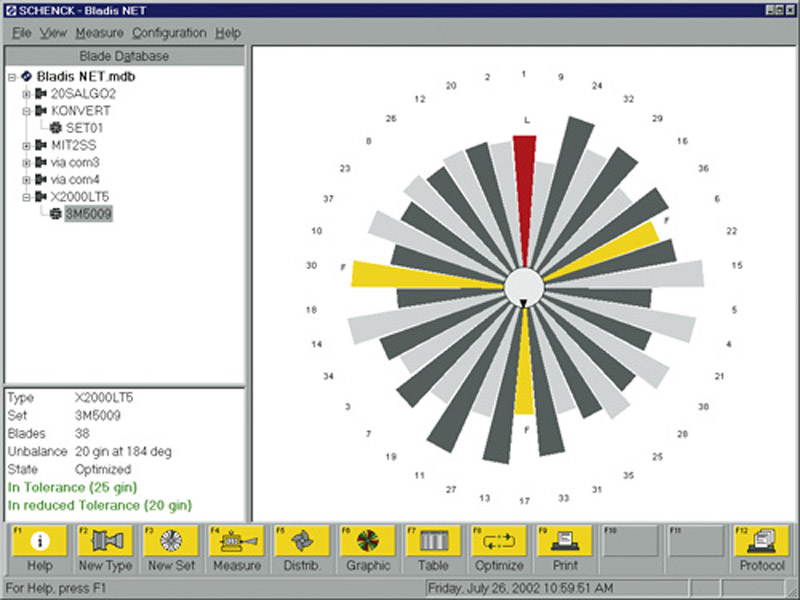This screenshot has height=600, width=800.
Task: Expand the 20SALGO2 tree node
Action: tap(27, 94)
